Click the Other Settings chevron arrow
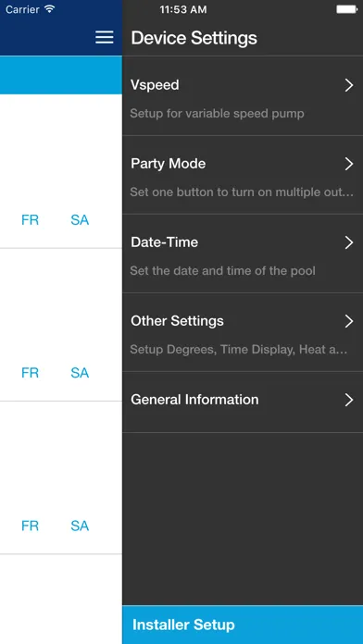Image resolution: width=363 pixels, height=644 pixels. [x=349, y=321]
